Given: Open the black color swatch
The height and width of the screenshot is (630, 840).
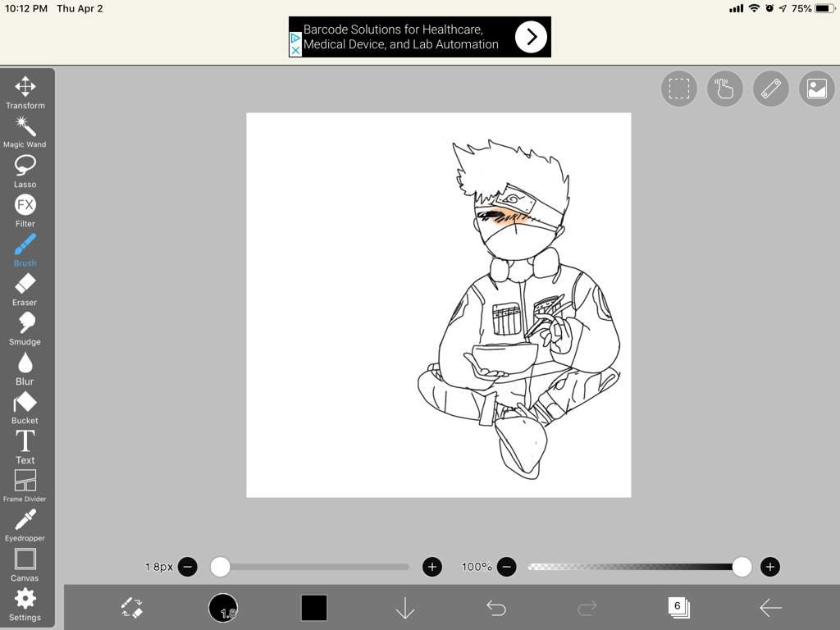Looking at the screenshot, I should [314, 608].
